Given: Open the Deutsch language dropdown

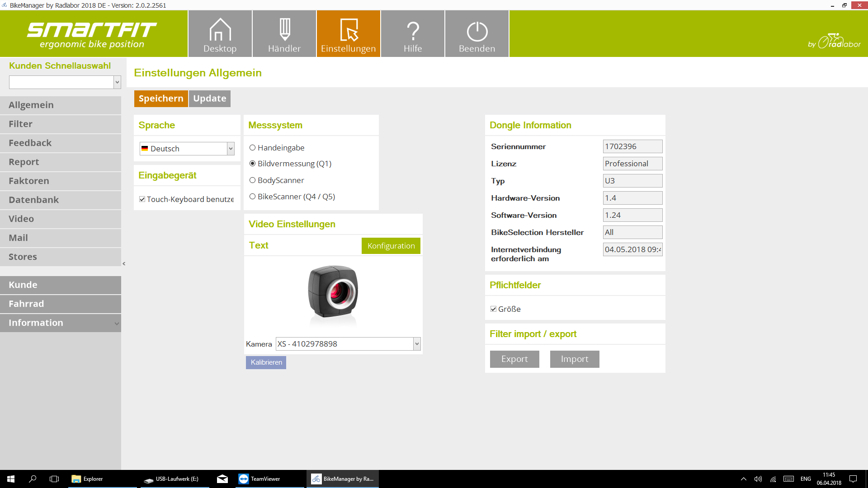Looking at the screenshot, I should point(231,149).
